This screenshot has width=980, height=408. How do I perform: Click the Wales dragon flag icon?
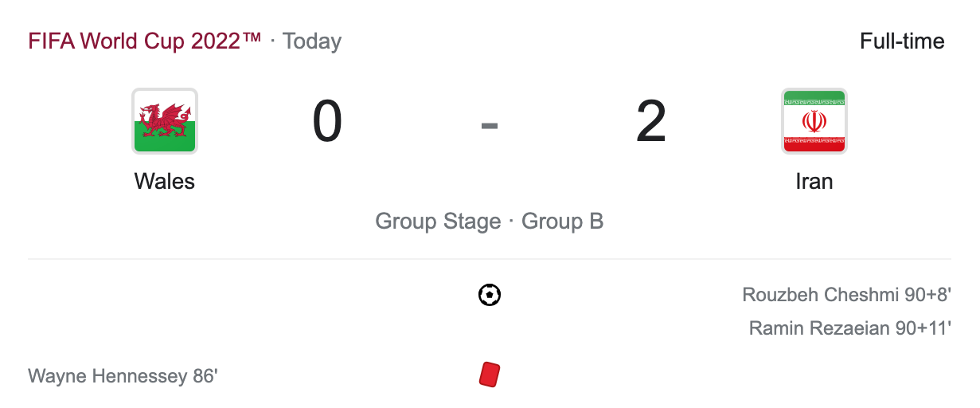point(165,121)
